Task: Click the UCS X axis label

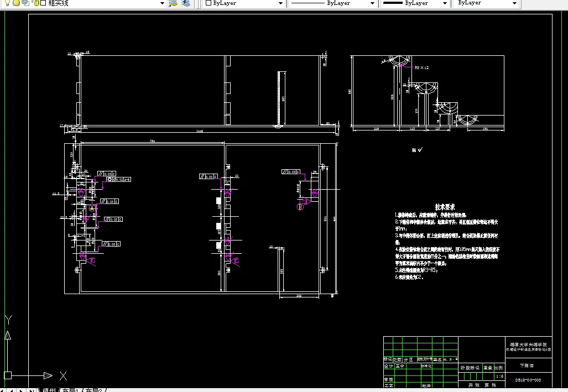Action: click(63, 376)
